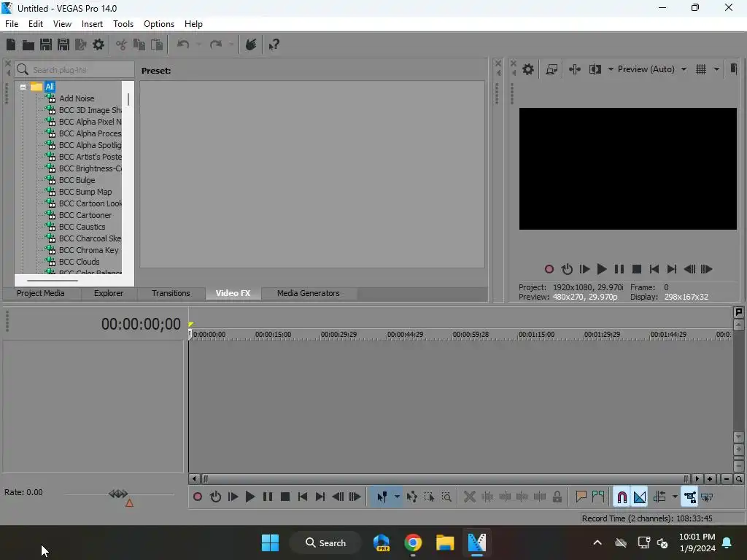This screenshot has width=747, height=560.
Task: Switch to the Project Media tab
Action: coord(41,293)
